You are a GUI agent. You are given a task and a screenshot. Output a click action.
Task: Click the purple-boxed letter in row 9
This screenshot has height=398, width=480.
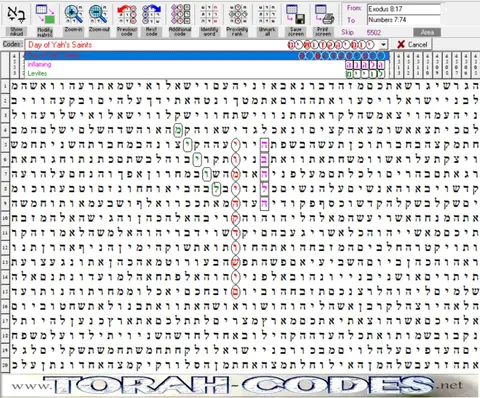pyautogui.click(x=264, y=203)
